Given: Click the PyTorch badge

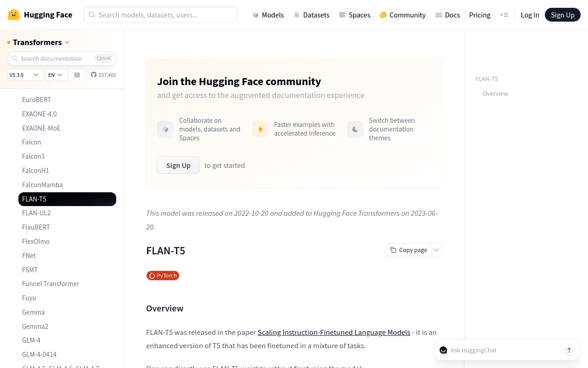Looking at the screenshot, I should pyautogui.click(x=163, y=276).
